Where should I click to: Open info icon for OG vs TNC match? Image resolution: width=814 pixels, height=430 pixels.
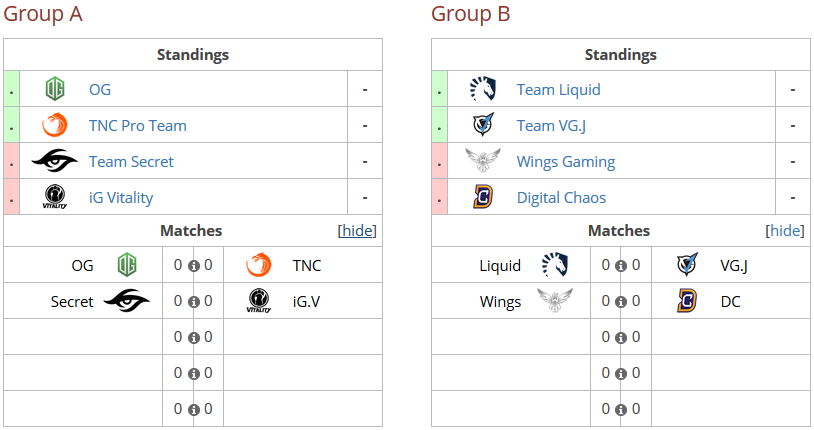tap(194, 266)
